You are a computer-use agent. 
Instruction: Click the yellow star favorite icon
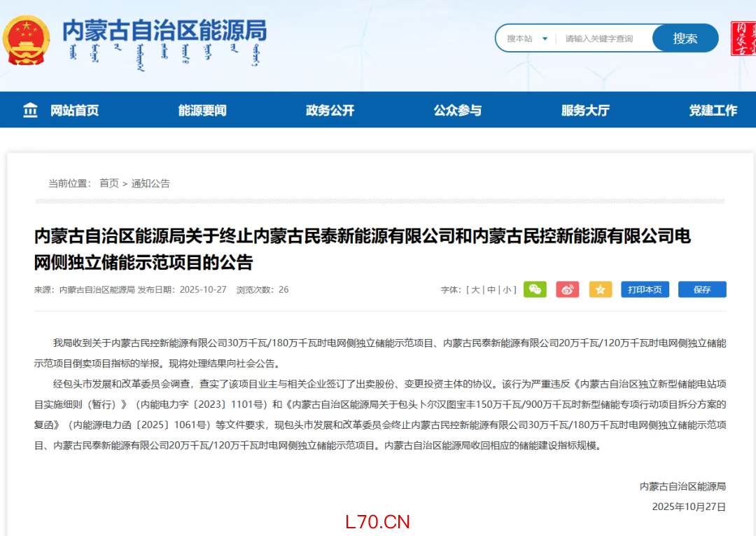pyautogui.click(x=600, y=289)
